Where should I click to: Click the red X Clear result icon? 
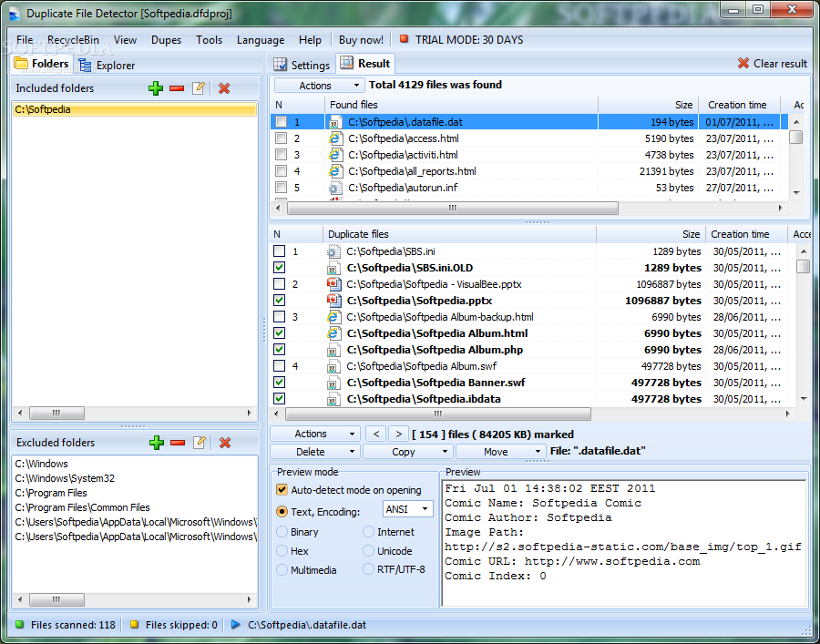tap(743, 63)
